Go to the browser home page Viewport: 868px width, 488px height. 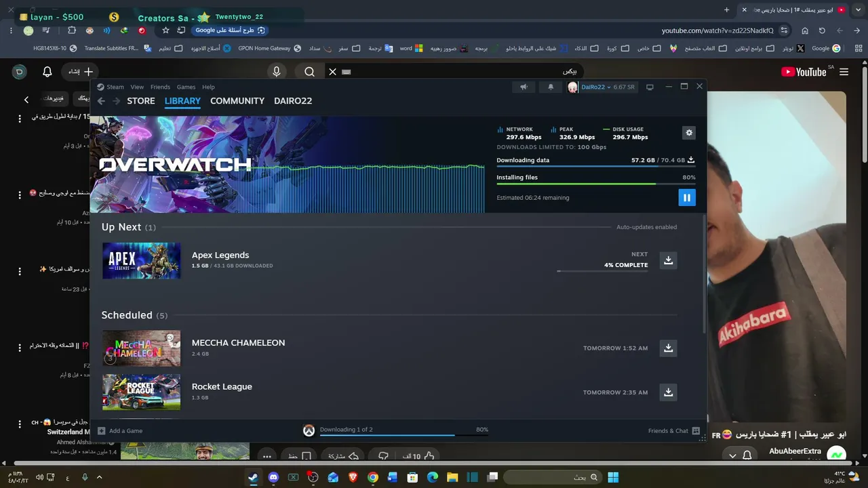coord(805,30)
